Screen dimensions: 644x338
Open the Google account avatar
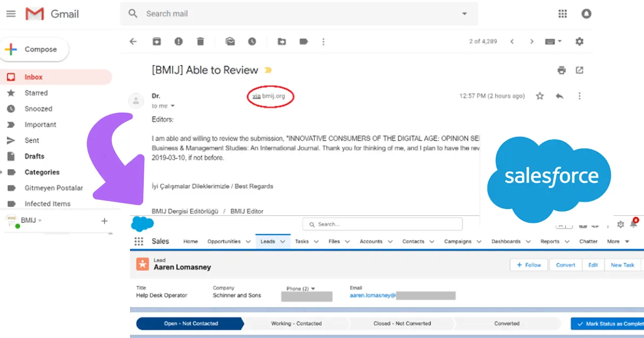coord(586,14)
